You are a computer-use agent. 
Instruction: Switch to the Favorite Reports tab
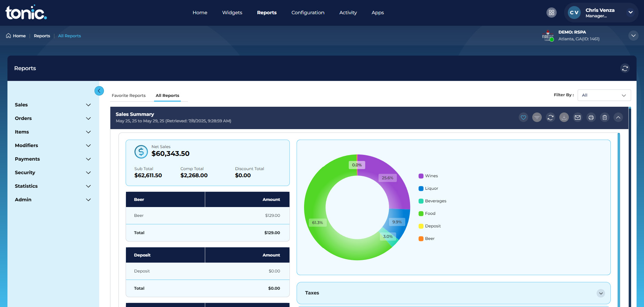129,96
